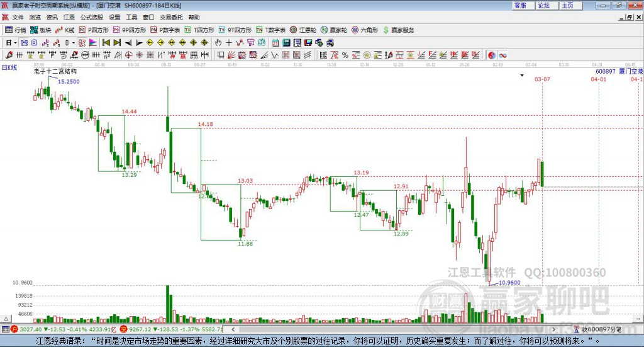Open the 窗口 menu

[148, 17]
